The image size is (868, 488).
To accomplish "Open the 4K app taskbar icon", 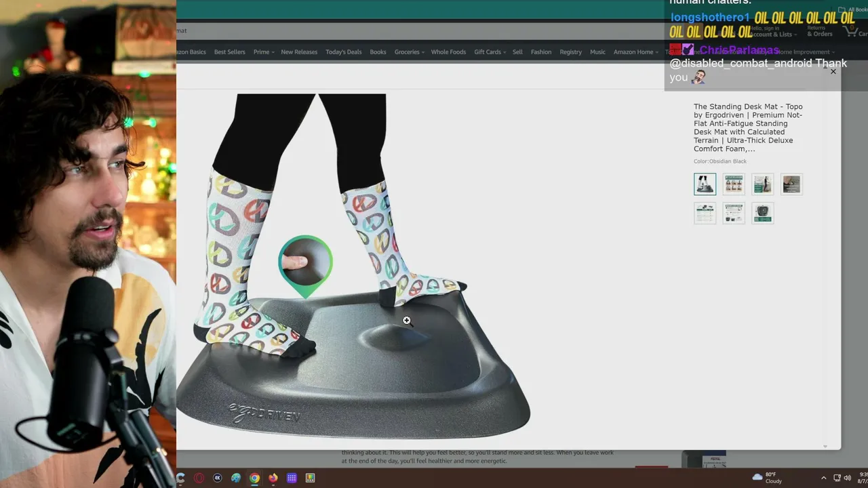I will point(217,478).
